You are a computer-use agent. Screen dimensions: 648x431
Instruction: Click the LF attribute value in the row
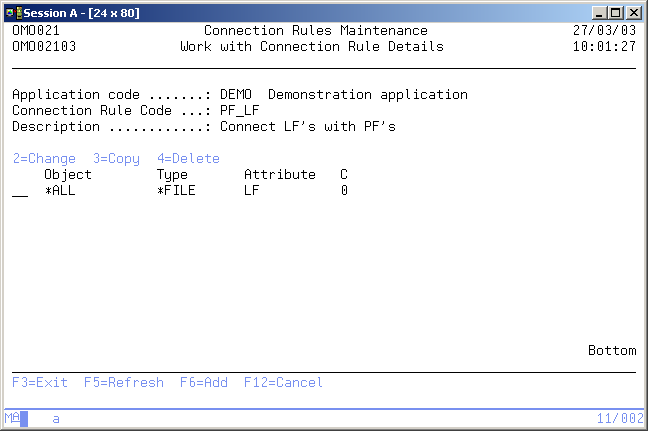coord(252,191)
